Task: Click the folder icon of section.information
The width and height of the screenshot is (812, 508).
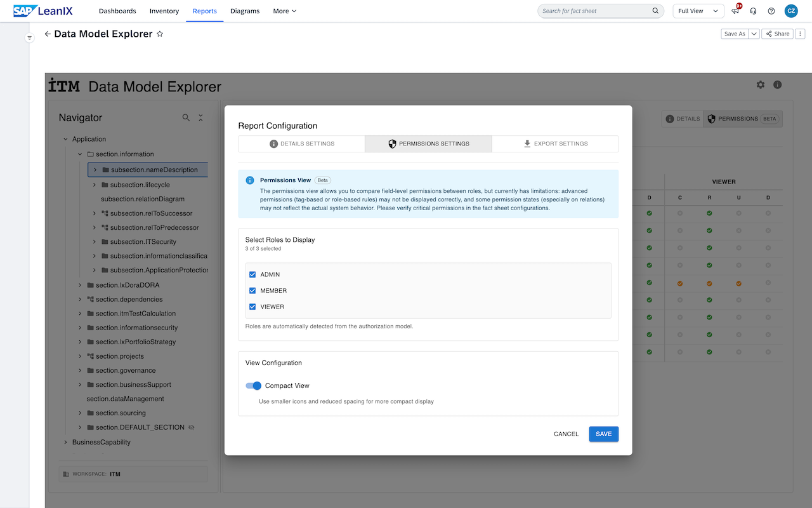Action: tap(90, 154)
